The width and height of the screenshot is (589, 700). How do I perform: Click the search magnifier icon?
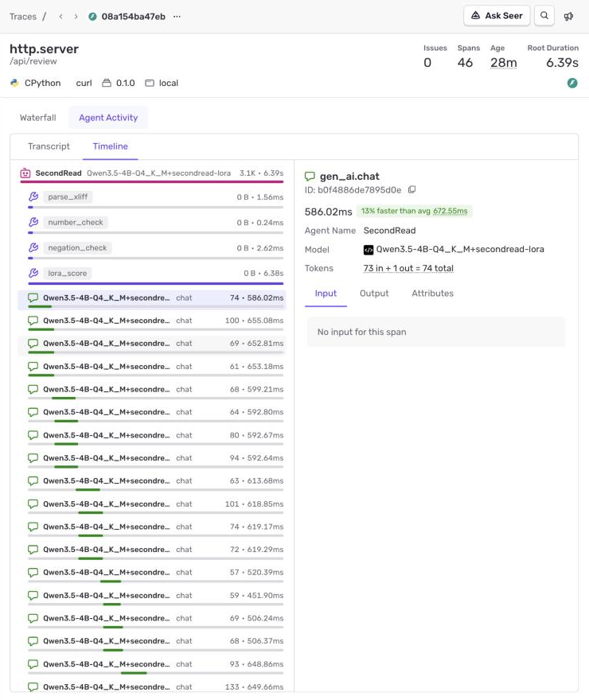click(x=544, y=16)
